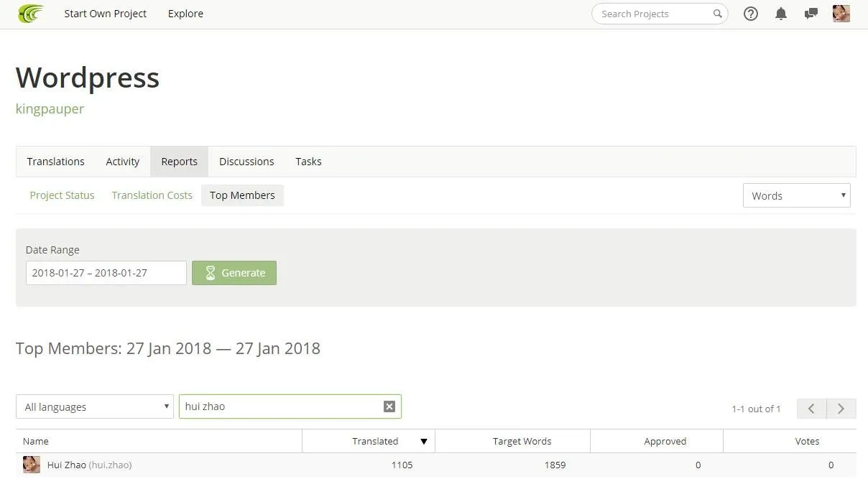
Task: Select the Reports tab
Action: pyautogui.click(x=180, y=162)
